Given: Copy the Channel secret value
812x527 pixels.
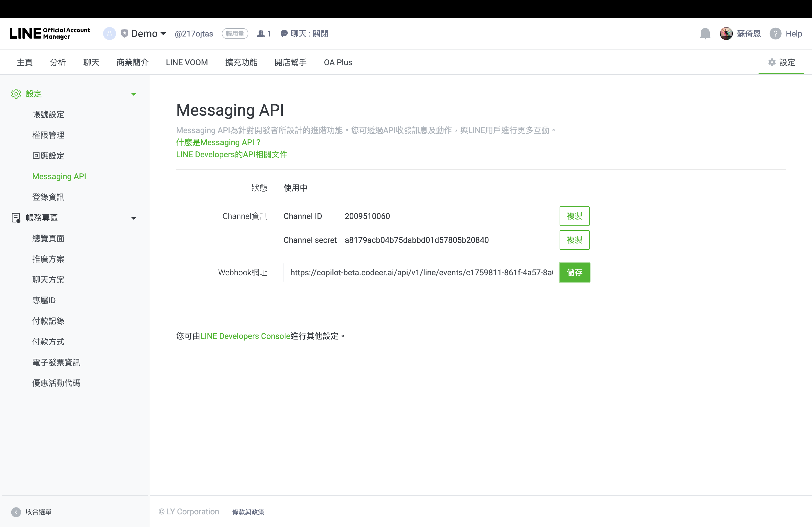Looking at the screenshot, I should click(574, 240).
